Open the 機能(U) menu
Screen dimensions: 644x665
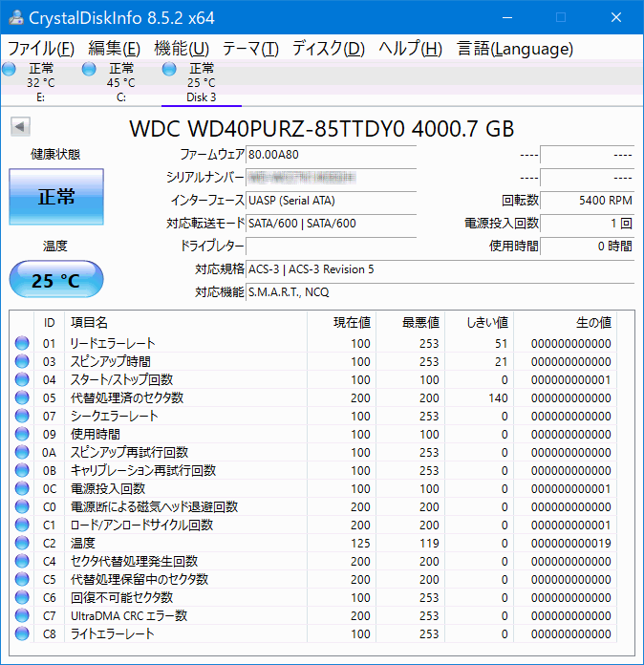182,49
